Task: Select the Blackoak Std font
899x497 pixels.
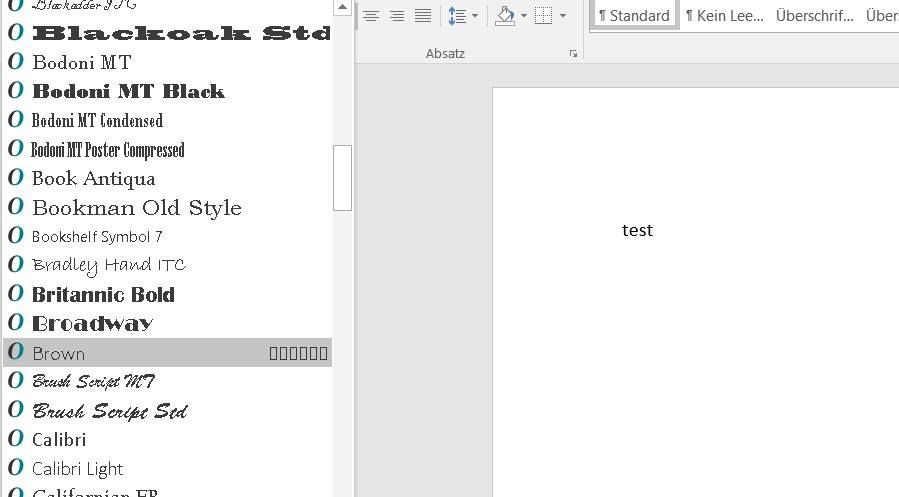Action: pos(167,33)
